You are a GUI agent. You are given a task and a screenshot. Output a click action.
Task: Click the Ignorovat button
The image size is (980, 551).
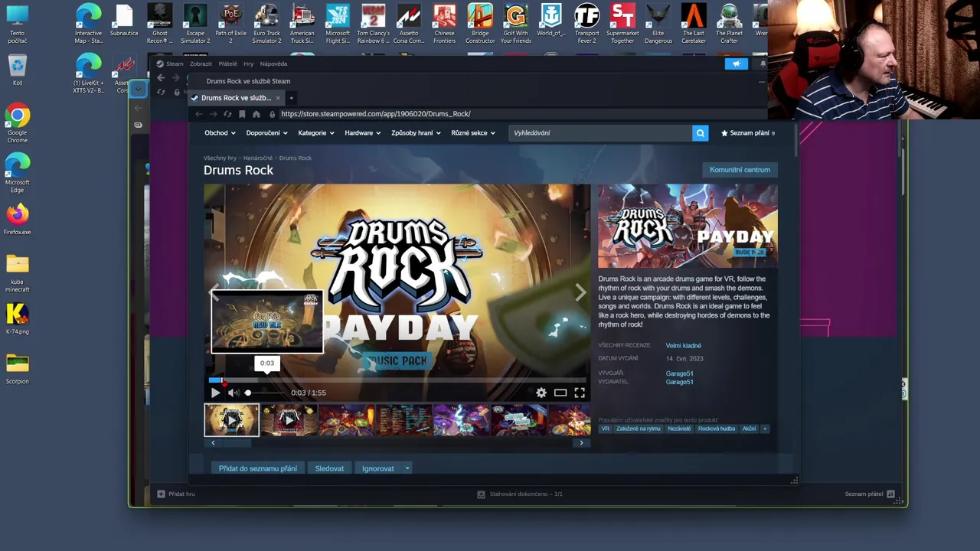click(x=378, y=468)
